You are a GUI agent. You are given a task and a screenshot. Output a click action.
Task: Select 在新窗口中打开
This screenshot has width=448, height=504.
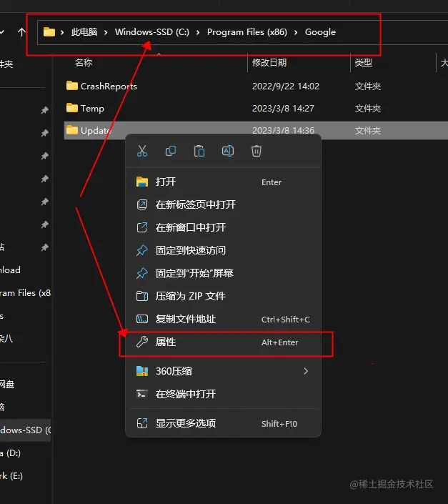click(x=223, y=227)
